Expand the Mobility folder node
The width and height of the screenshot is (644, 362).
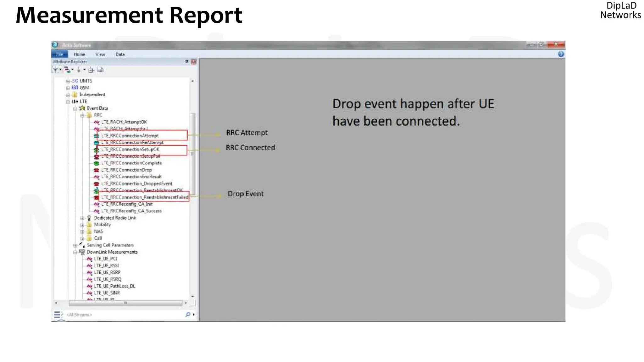[x=82, y=225]
